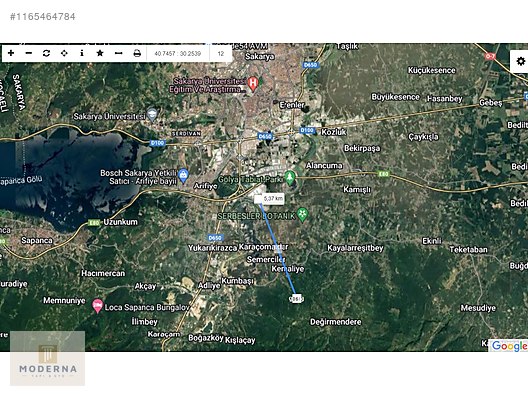Click the Sakarya Üniversitesi school marker
Viewport: 528px width, 396px height.
pyautogui.click(x=152, y=114)
